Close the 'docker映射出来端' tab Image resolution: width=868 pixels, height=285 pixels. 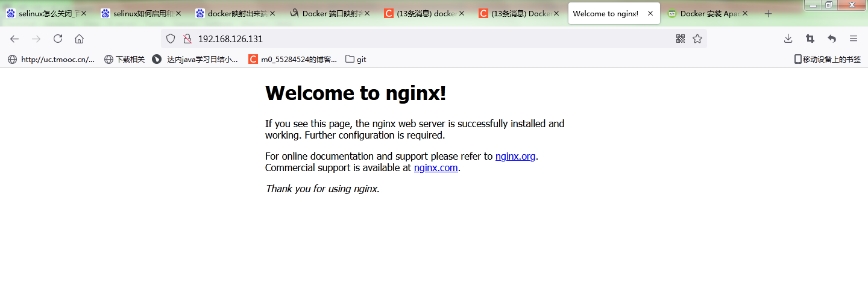click(272, 13)
